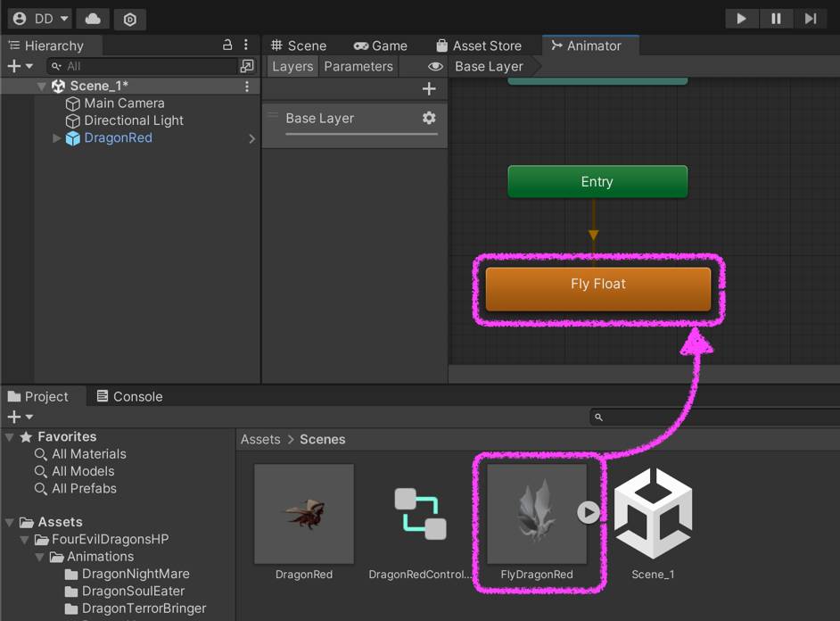840x621 pixels.
Task: Switch to the Asset Store tab
Action: pos(479,46)
